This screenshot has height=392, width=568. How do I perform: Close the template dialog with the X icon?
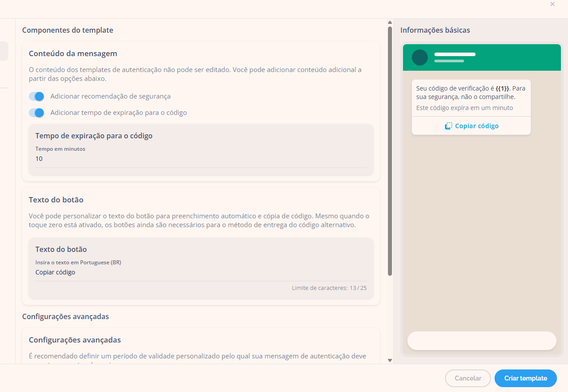coord(553,4)
